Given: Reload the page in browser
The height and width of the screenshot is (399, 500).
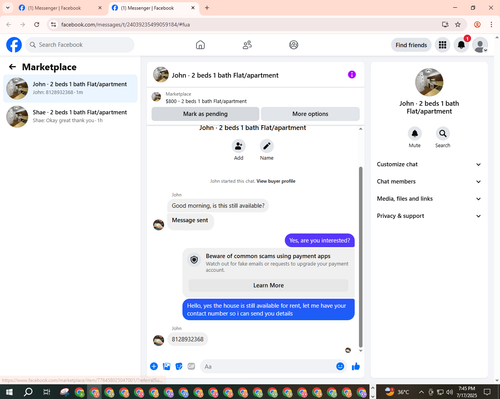Looking at the screenshot, I should point(37,24).
